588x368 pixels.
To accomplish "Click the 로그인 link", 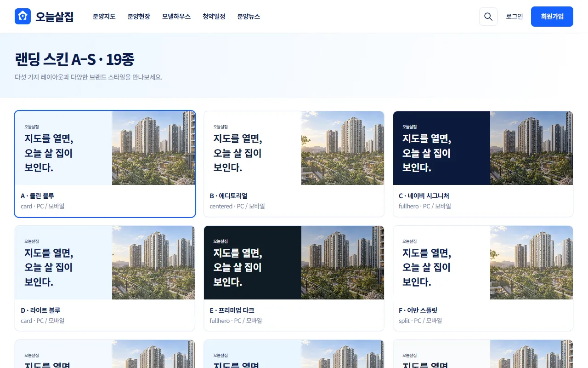I will (x=514, y=17).
